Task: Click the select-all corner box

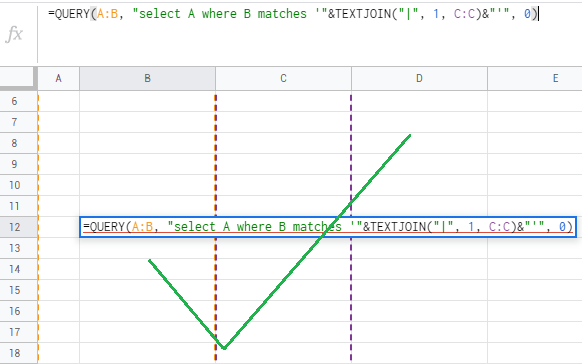Action: [19, 78]
